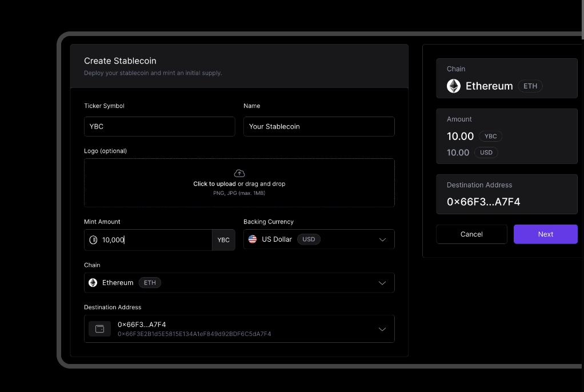Open the Chain selector chevron

pyautogui.click(x=382, y=283)
